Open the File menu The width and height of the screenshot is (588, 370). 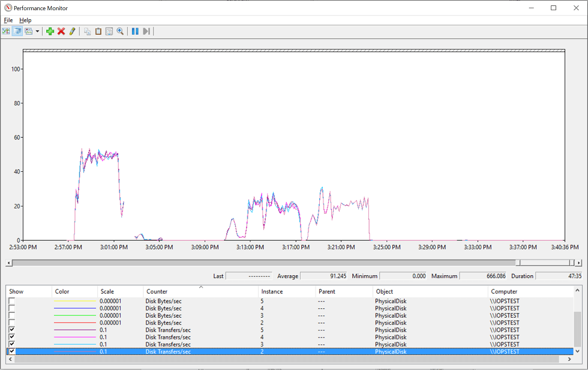click(x=8, y=20)
